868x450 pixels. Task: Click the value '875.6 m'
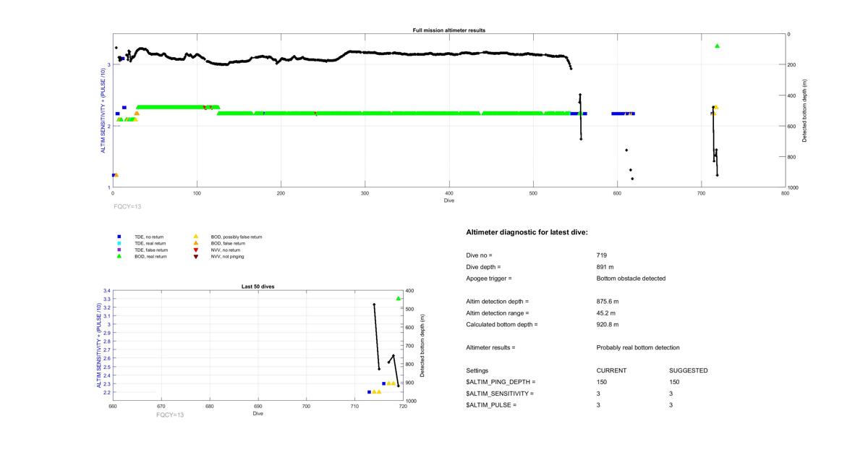(x=608, y=302)
